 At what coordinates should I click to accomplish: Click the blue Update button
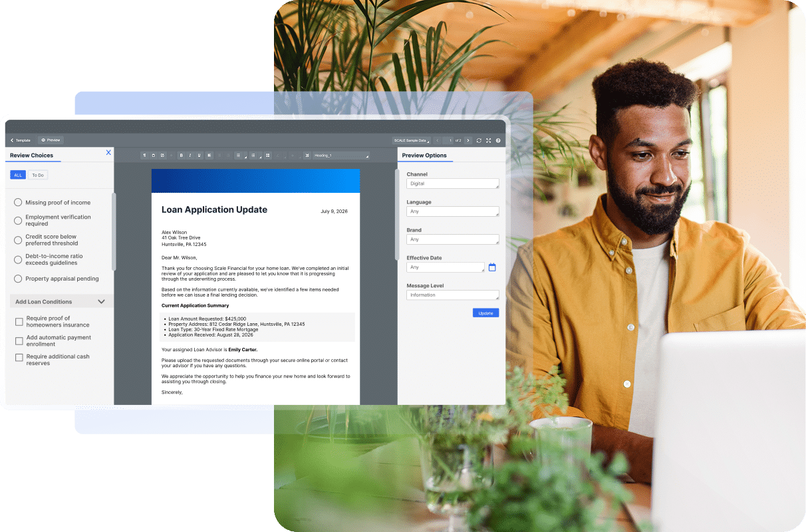[x=485, y=313]
